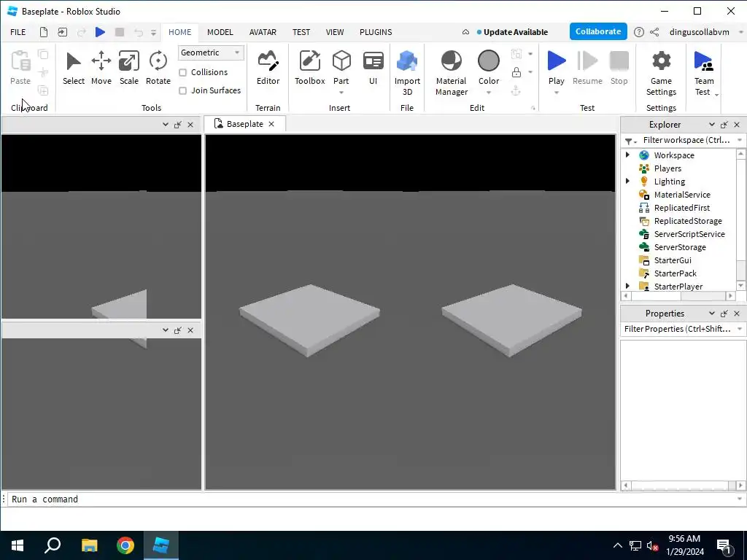Expand the Lighting node in Explorer

(x=627, y=181)
